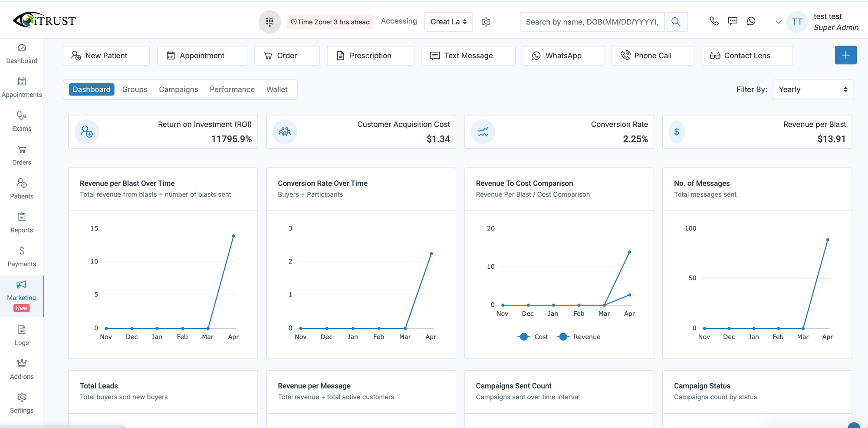868x428 pixels.
Task: Open the chat message icon in header
Action: coord(733,21)
